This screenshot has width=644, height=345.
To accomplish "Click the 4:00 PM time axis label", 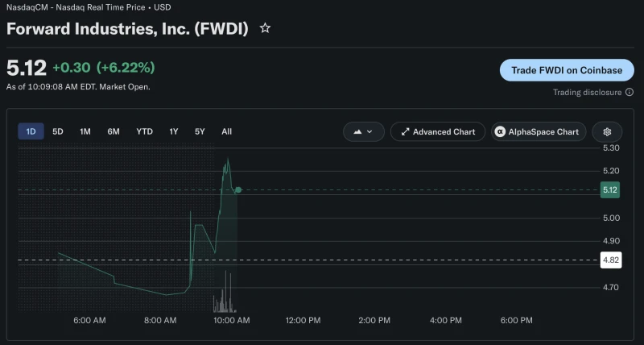I will coord(446,320).
